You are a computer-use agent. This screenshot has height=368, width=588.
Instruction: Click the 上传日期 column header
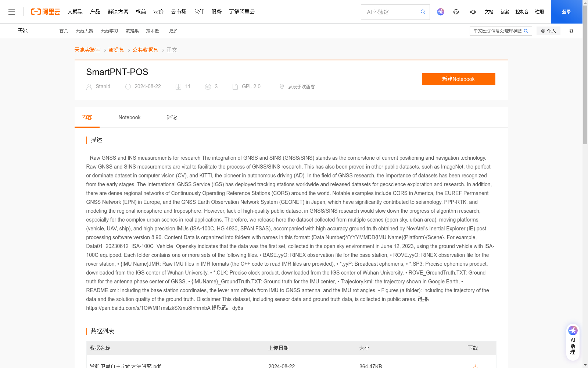point(278,348)
